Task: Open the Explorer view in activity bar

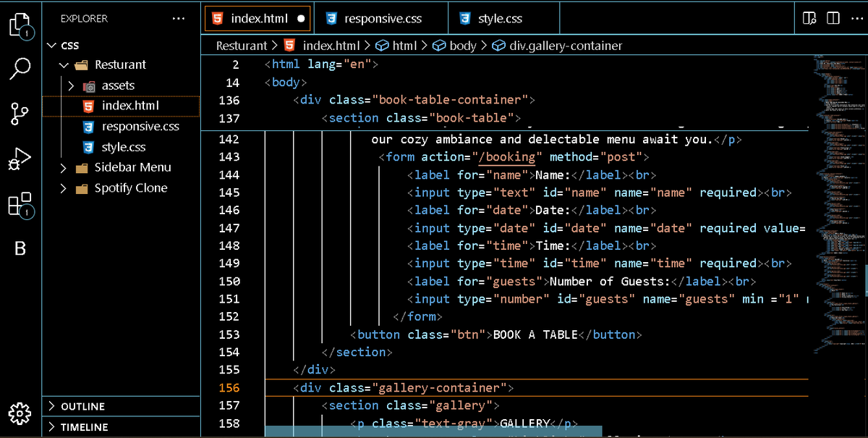Action: (x=20, y=26)
